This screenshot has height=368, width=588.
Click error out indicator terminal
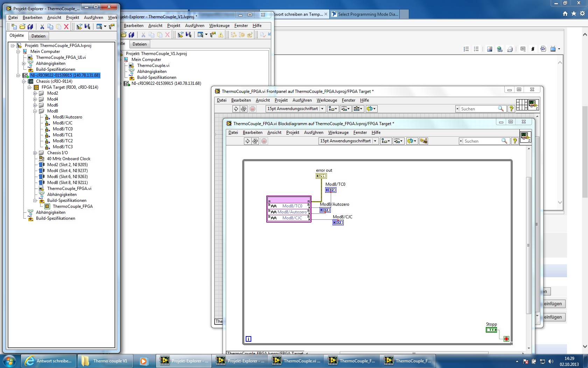[x=321, y=176]
